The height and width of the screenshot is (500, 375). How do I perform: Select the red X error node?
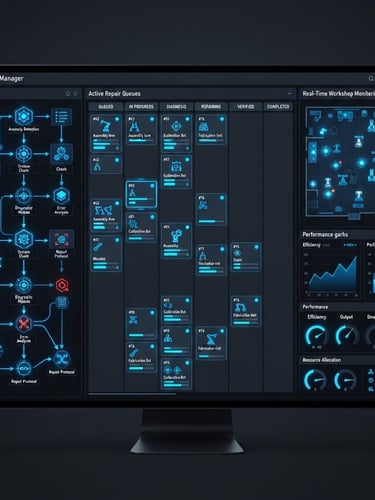point(24,324)
